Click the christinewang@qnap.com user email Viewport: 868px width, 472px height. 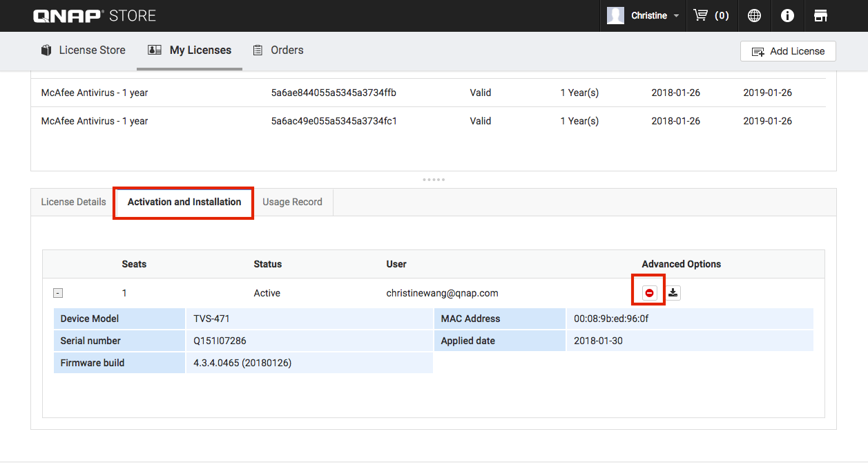click(x=442, y=293)
